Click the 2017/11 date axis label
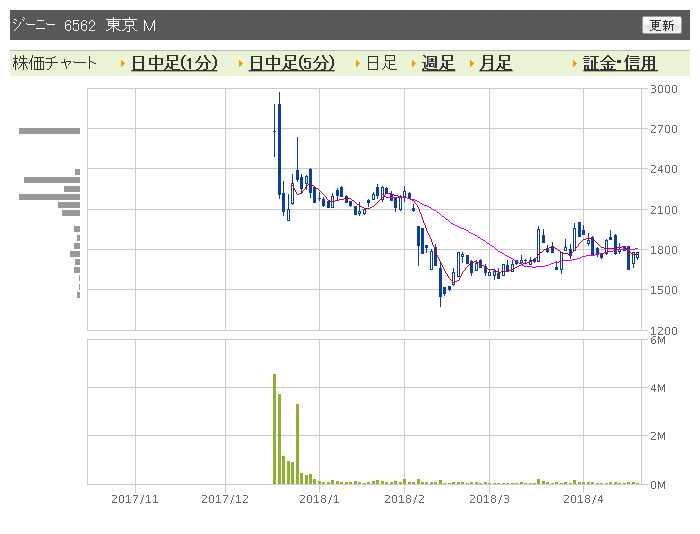The height and width of the screenshot is (534, 700). (135, 499)
